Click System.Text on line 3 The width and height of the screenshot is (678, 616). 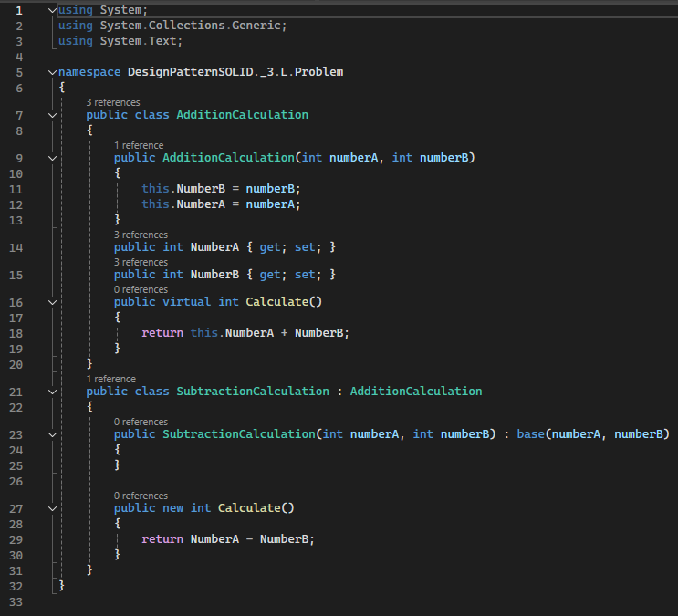pyautogui.click(x=139, y=41)
